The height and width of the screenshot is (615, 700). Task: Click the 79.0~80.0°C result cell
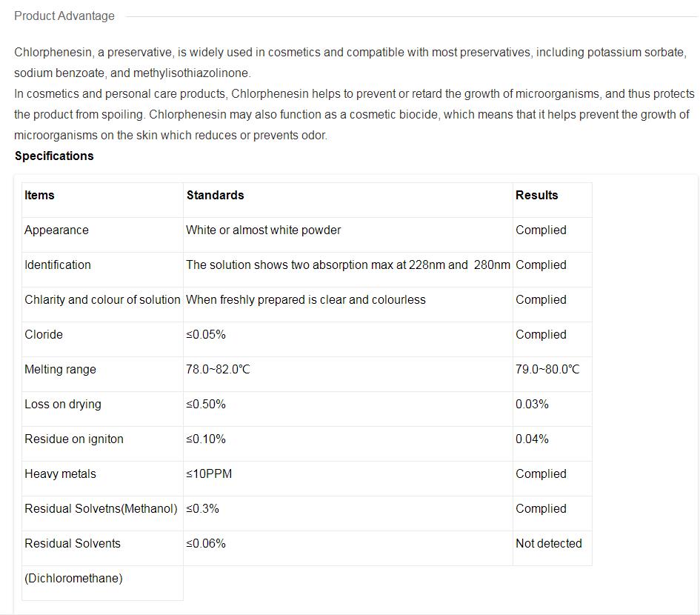[x=547, y=369]
